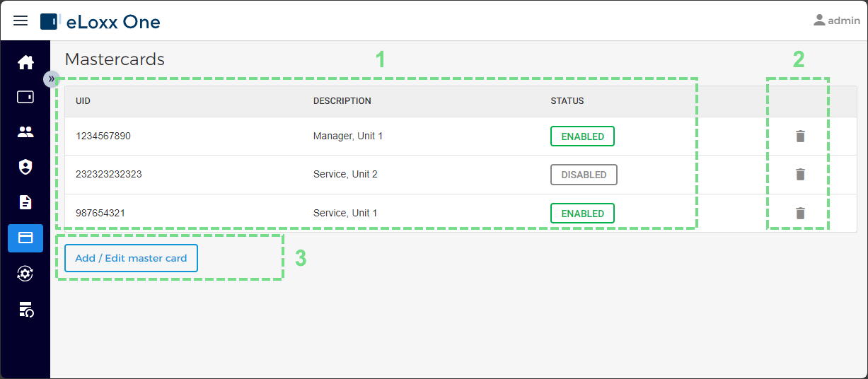Delete mastercard 987654321 with trash icon

800,213
